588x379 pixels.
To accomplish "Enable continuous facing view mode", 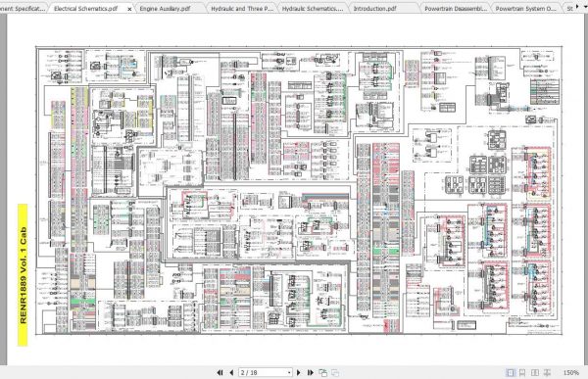I will 547,372.
